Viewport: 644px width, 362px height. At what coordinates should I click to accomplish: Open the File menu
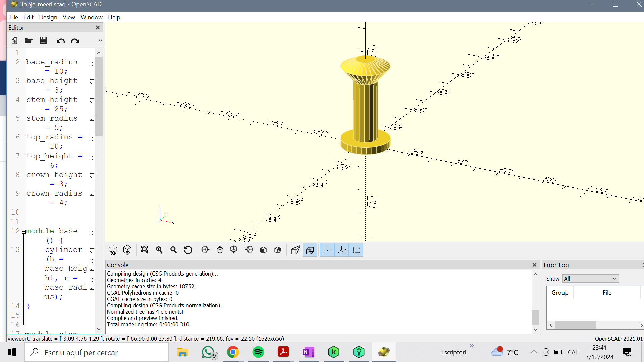click(14, 17)
